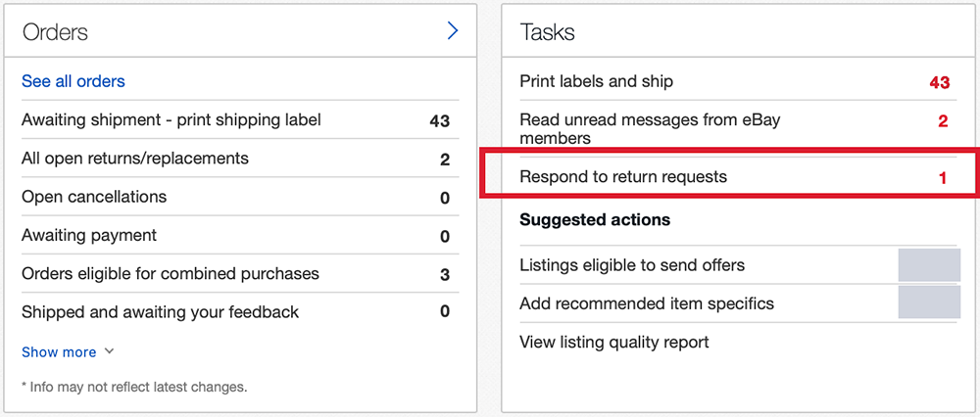Click the Orders panel heading
This screenshot has height=417, width=980.
coord(55,32)
